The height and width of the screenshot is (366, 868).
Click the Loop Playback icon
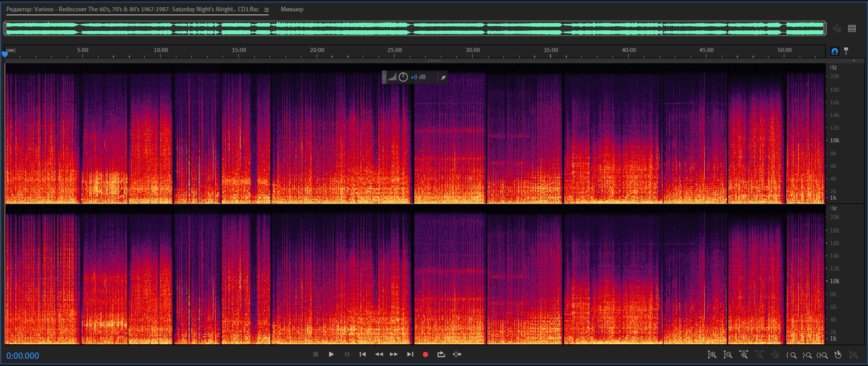tap(441, 355)
